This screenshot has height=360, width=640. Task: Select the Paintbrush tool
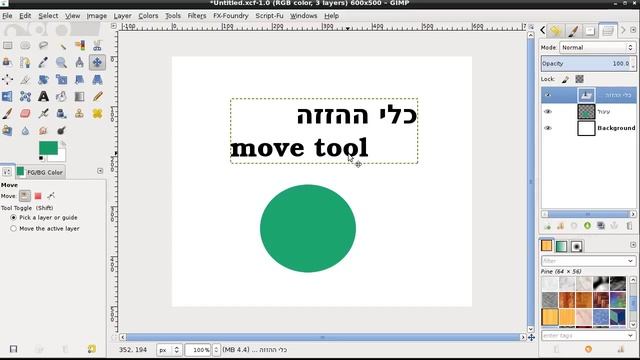point(7,113)
